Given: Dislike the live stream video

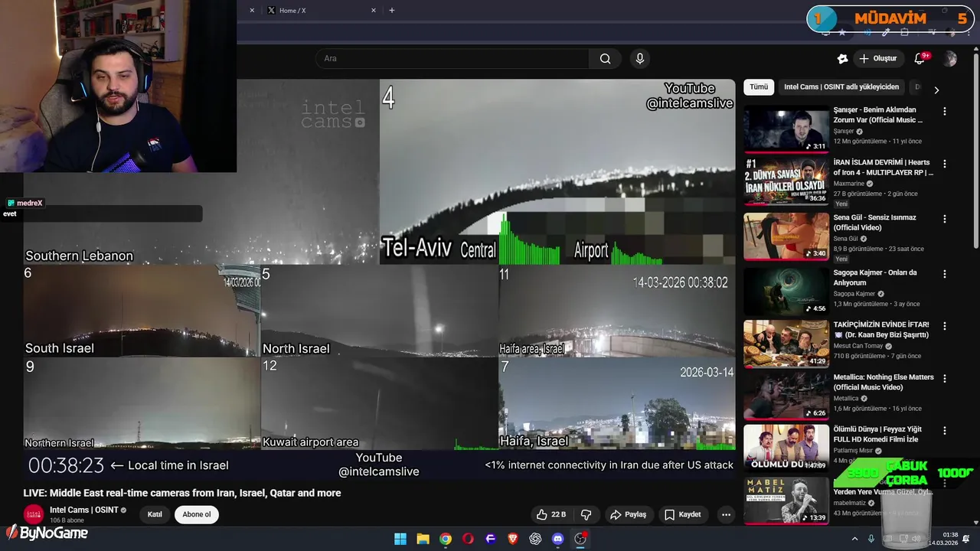Looking at the screenshot, I should [x=586, y=514].
